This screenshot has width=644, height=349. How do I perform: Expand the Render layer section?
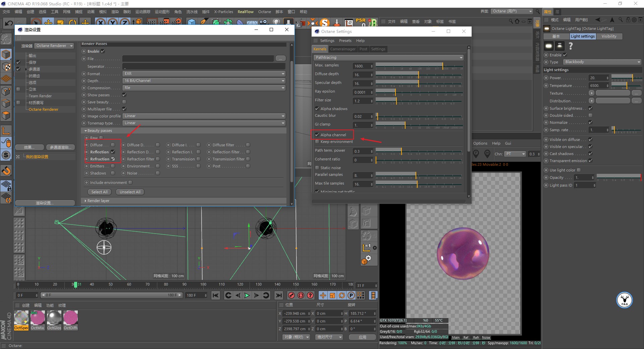[98, 201]
